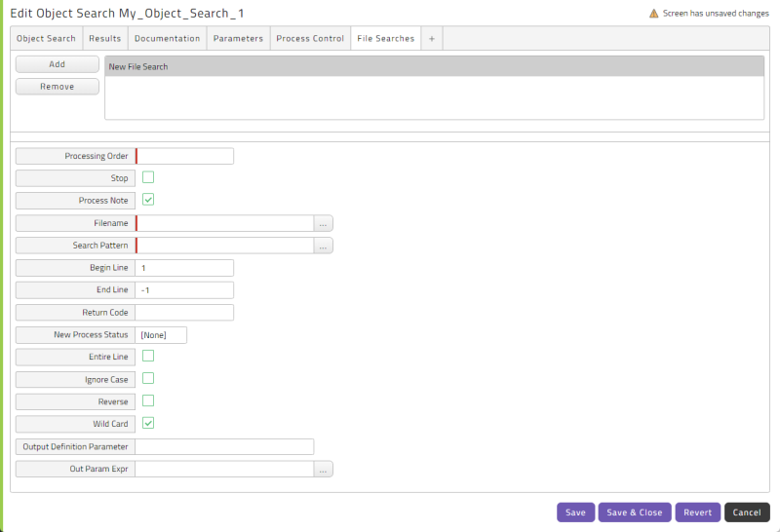Click Save & Close
Image resolution: width=780 pixels, height=532 pixels.
tap(635, 513)
